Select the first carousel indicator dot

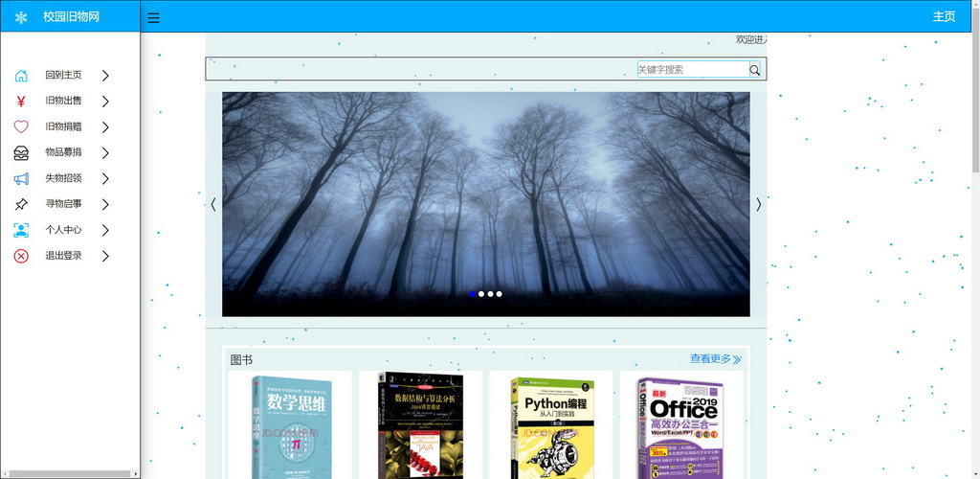coord(473,294)
